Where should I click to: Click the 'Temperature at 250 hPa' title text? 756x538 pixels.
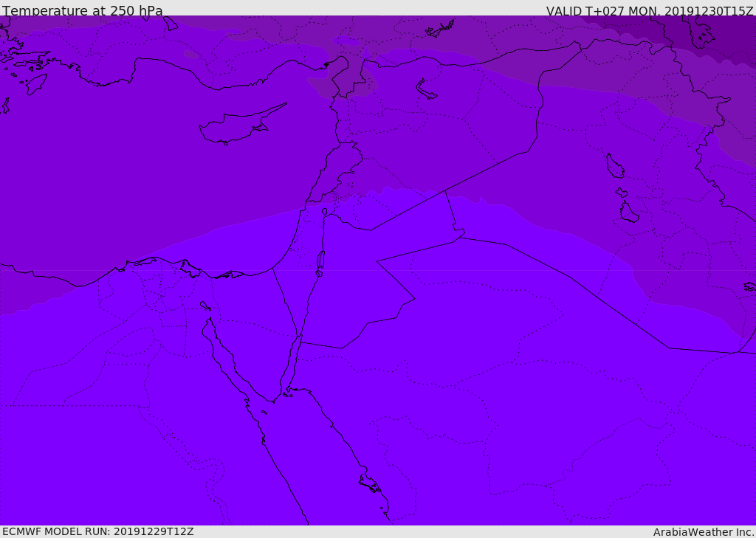83,10
